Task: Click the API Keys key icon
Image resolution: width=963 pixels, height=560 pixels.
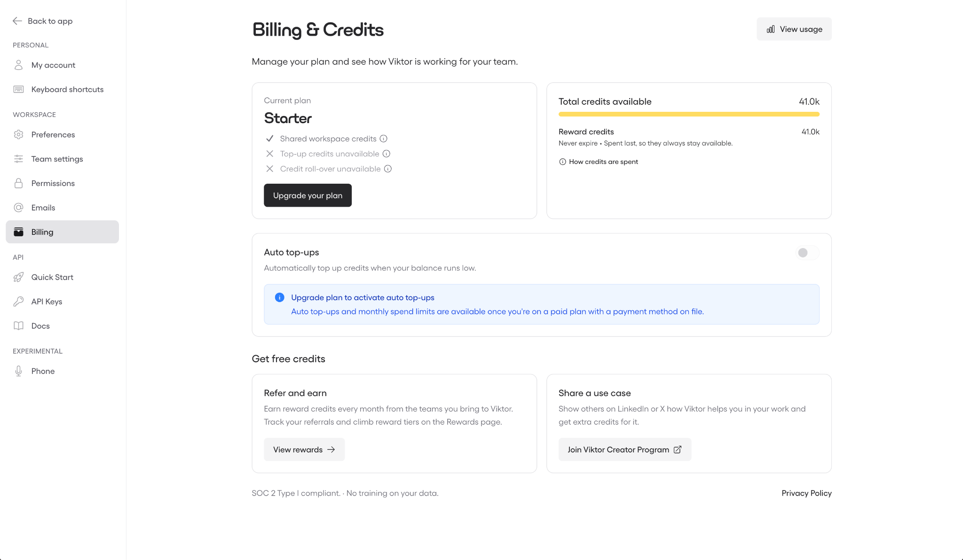Action: [18, 302]
